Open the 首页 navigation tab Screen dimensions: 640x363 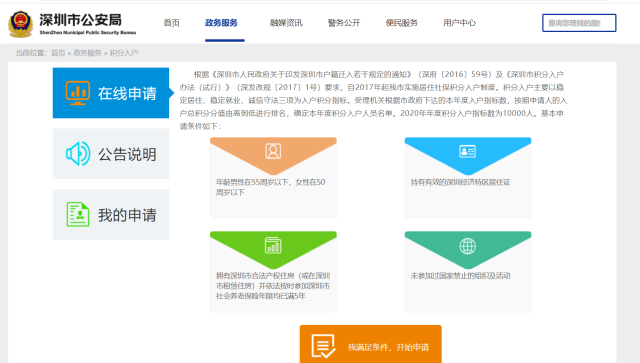click(x=172, y=23)
